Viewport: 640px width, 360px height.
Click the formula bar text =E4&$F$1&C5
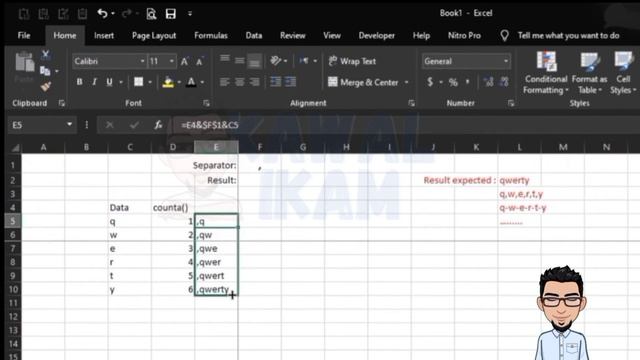click(210, 125)
